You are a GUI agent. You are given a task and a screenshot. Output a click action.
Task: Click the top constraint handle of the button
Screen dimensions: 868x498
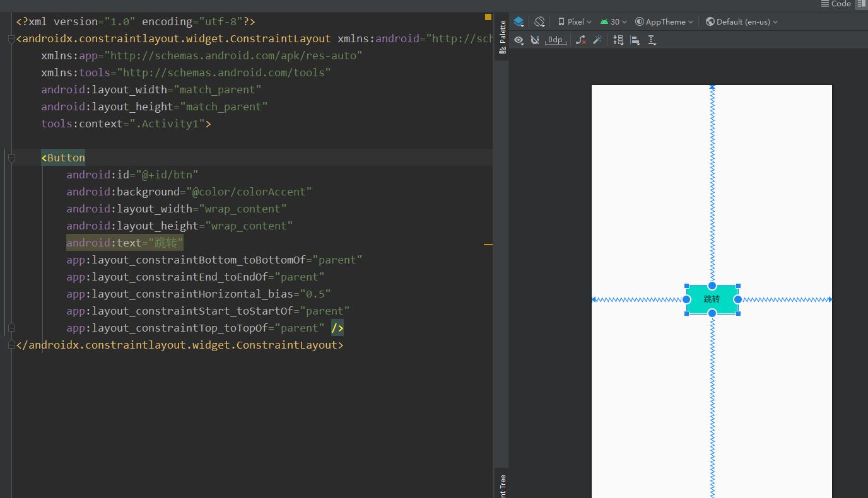click(x=712, y=286)
